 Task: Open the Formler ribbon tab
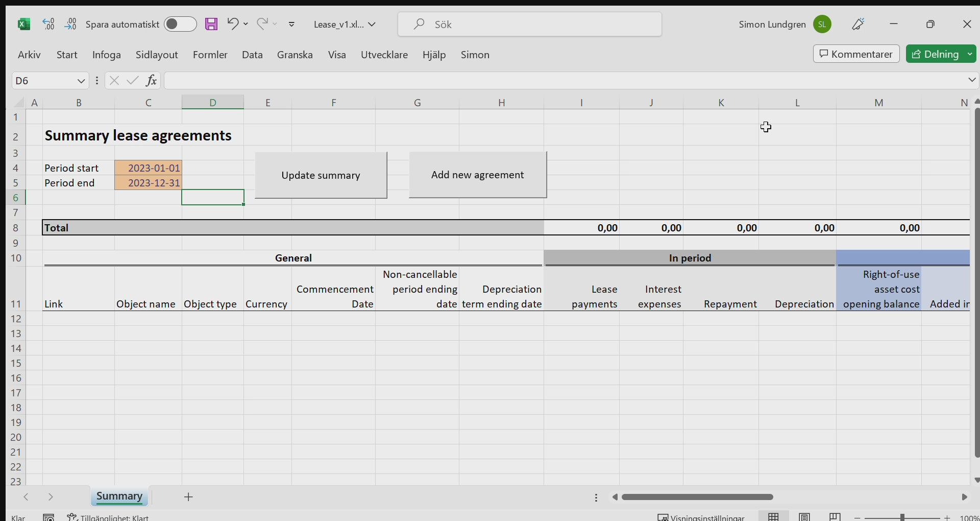pos(210,55)
